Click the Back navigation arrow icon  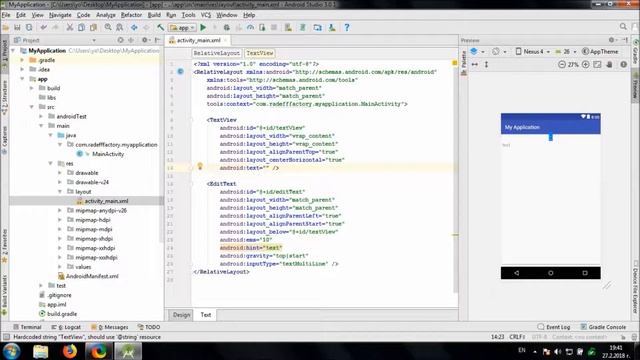pos(134,28)
